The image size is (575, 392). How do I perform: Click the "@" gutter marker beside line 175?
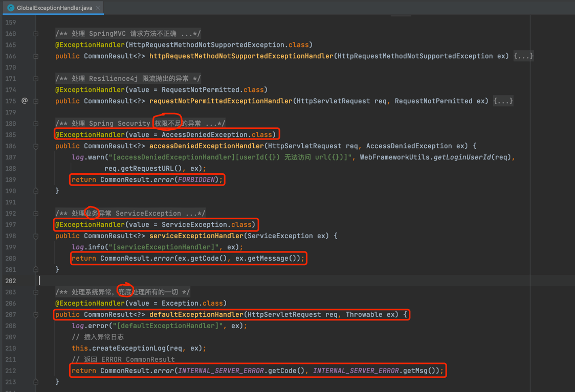point(24,101)
